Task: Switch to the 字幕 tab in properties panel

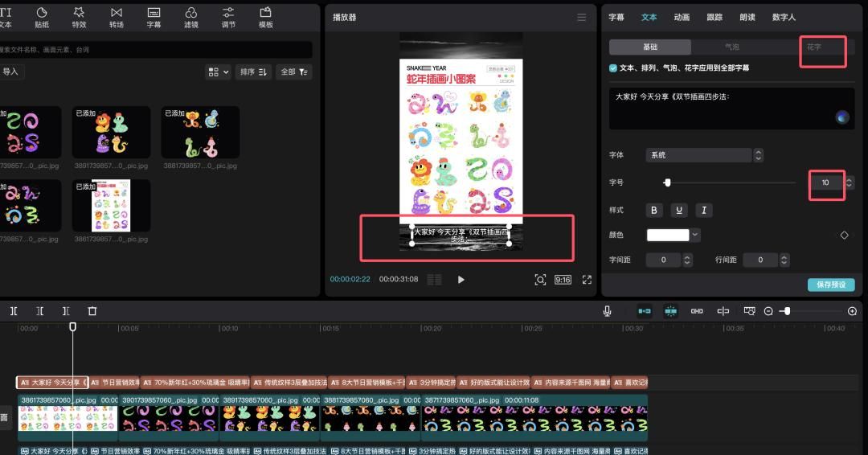Action: pyautogui.click(x=616, y=17)
